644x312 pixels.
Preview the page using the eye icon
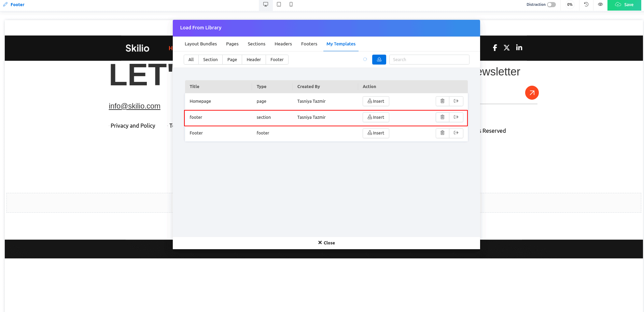(600, 4)
